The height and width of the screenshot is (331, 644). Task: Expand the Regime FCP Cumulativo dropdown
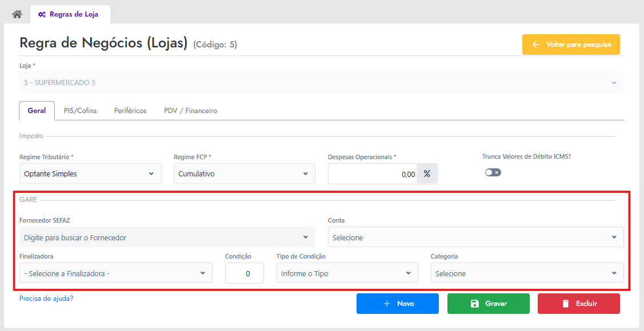245,173
